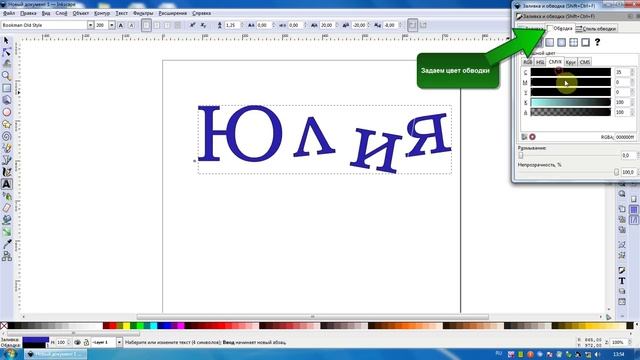Screen dimensions: 640x360
Task: Choose the swatch paint type icon
Action: tap(585, 42)
